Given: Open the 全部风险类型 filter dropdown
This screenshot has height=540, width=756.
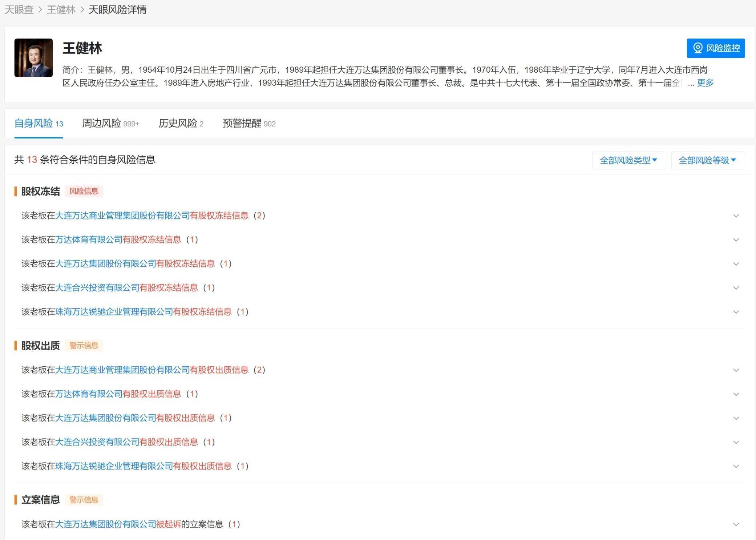Looking at the screenshot, I should tap(629, 160).
